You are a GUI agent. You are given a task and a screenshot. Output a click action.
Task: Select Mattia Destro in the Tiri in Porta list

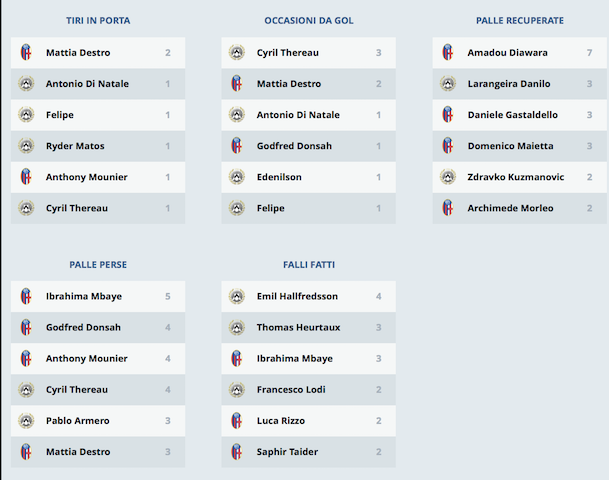click(78, 53)
